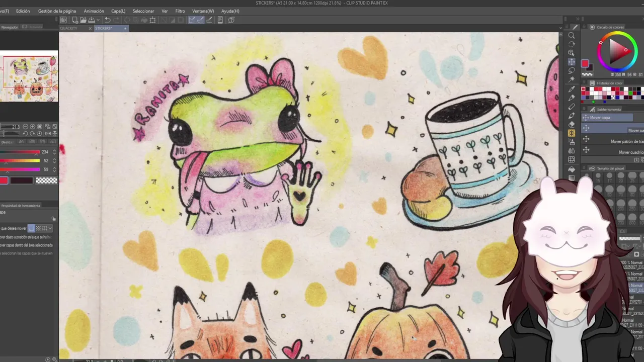Open move-target options dropdown arrow
The image size is (644, 362).
pos(50,228)
